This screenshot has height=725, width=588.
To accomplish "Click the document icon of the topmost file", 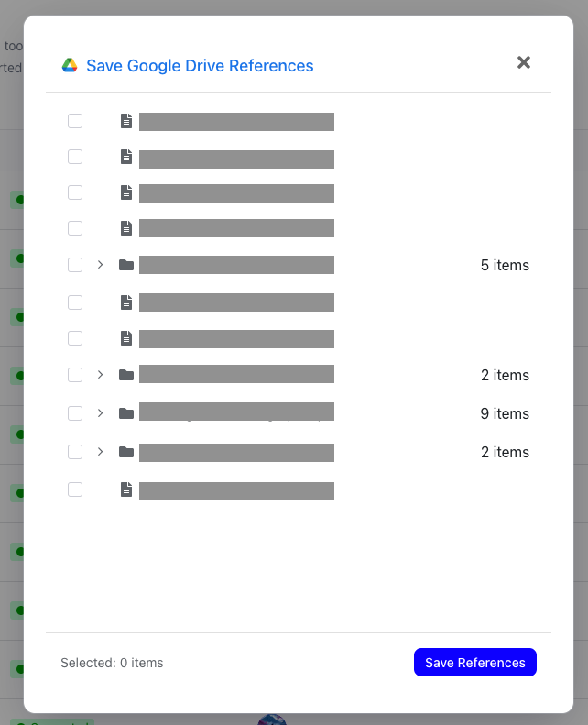I will [126, 121].
